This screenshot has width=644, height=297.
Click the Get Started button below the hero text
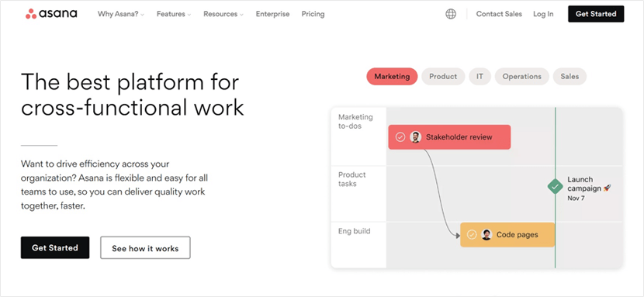(x=55, y=248)
